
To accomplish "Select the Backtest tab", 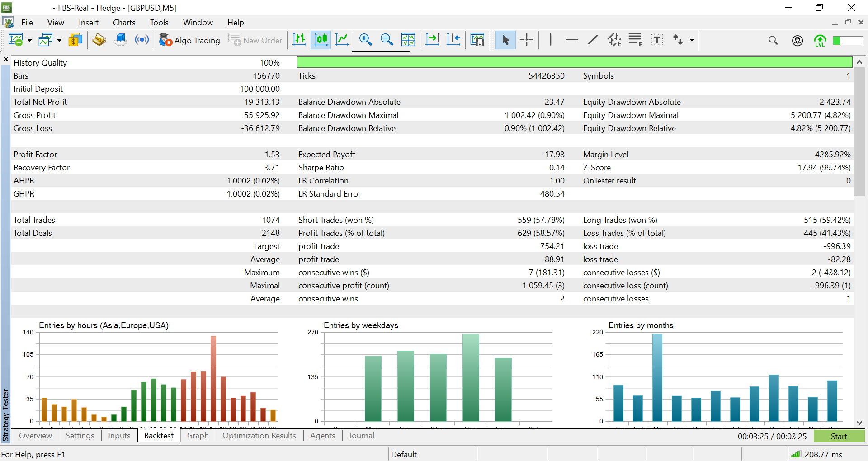I will [159, 436].
